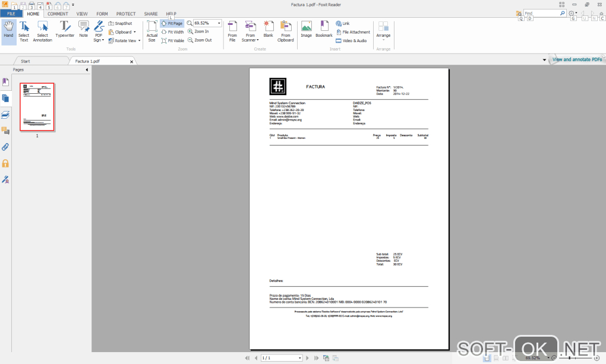Click the Zoom Out button
Image resolution: width=606 pixels, height=364 pixels.
(x=200, y=40)
